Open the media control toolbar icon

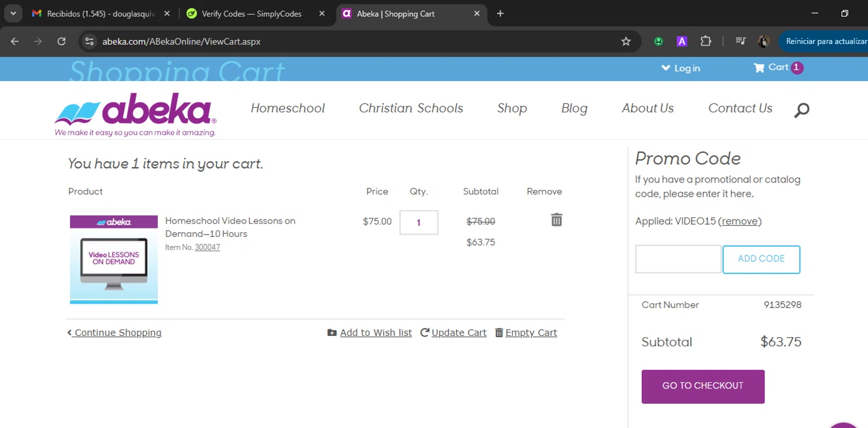(741, 41)
